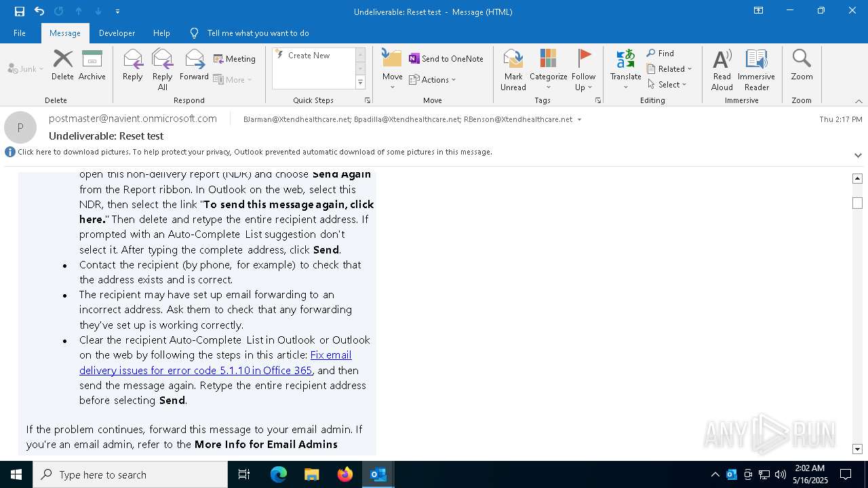
Task: Start Read Aloud
Action: [722, 70]
